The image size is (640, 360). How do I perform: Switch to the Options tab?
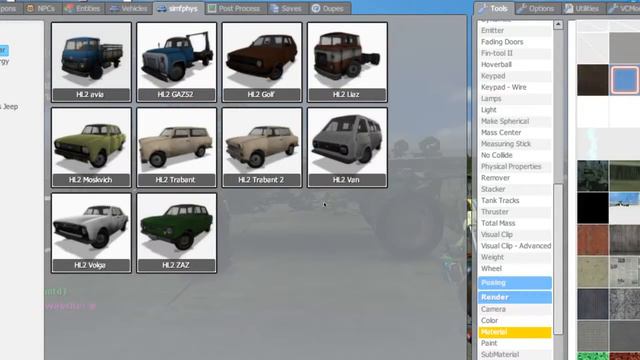(x=536, y=8)
